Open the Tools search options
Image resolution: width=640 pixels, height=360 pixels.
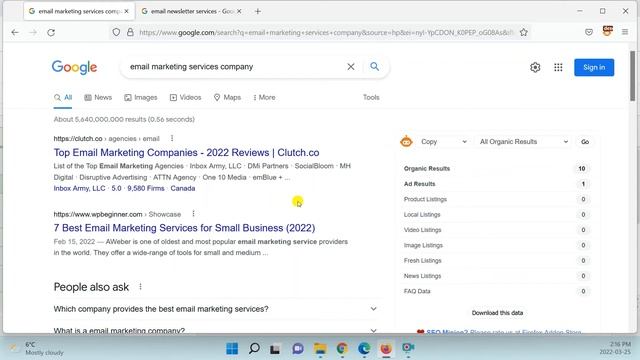pyautogui.click(x=371, y=98)
